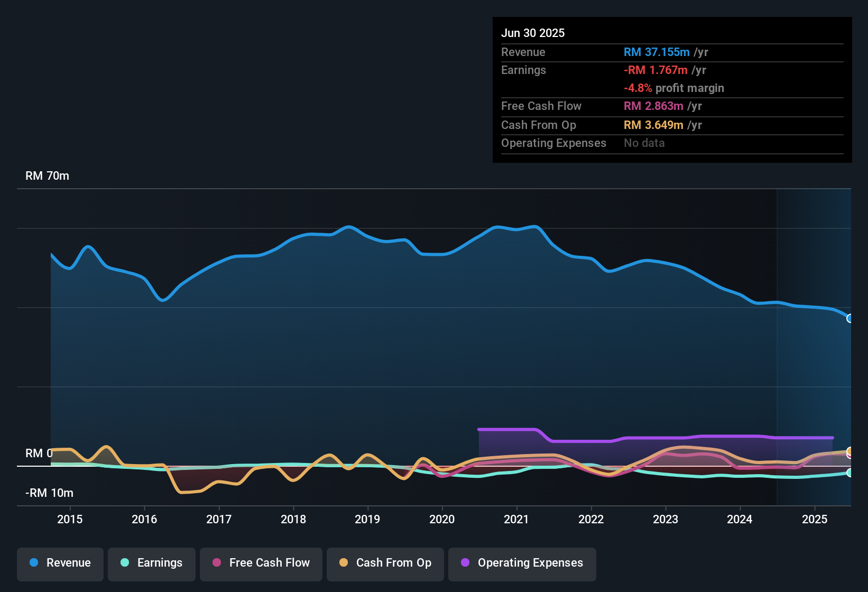868x592 pixels.
Task: Click the Operating Expenses No data row
Action: tap(644, 143)
